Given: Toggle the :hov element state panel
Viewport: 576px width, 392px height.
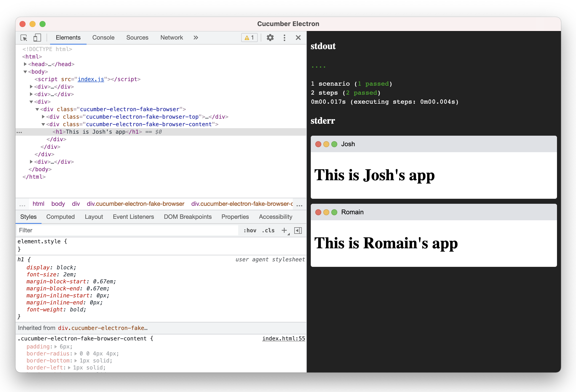Looking at the screenshot, I should click(250, 230).
